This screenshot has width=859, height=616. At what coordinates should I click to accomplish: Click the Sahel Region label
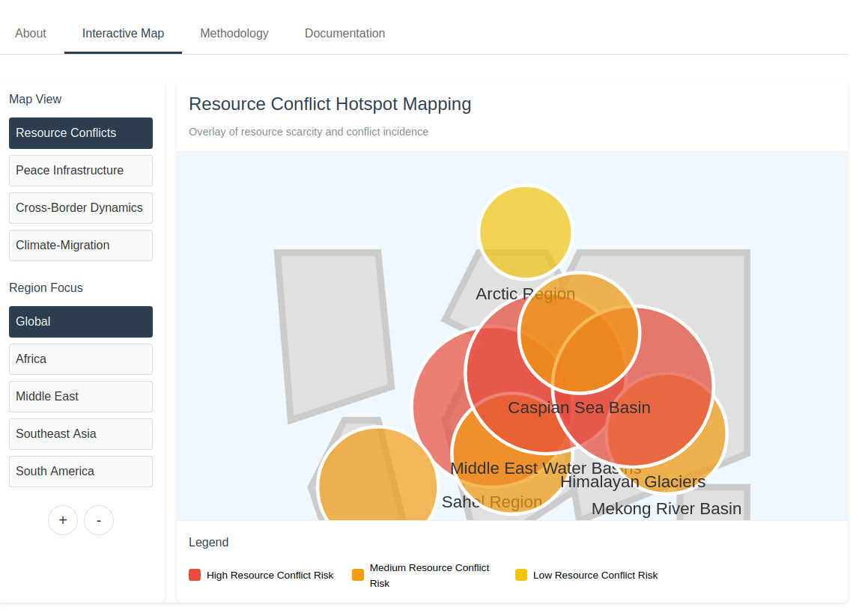pyautogui.click(x=492, y=501)
